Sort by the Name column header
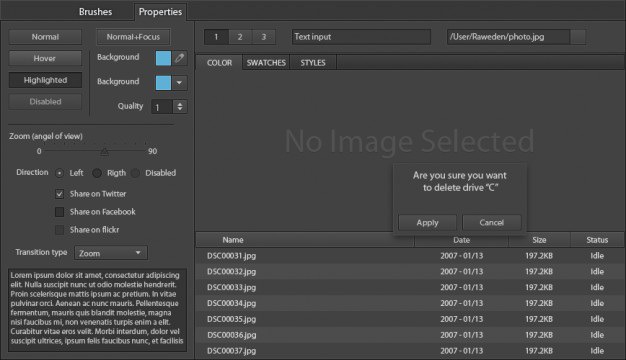Image resolution: width=626 pixels, height=360 pixels. (x=305, y=240)
